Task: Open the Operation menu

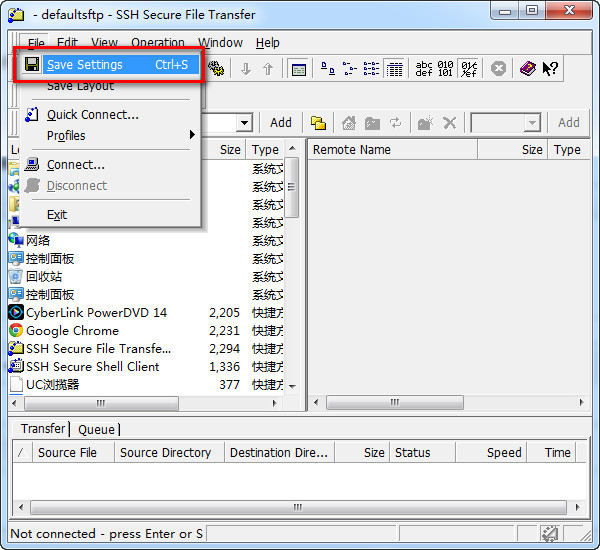Action: [158, 42]
